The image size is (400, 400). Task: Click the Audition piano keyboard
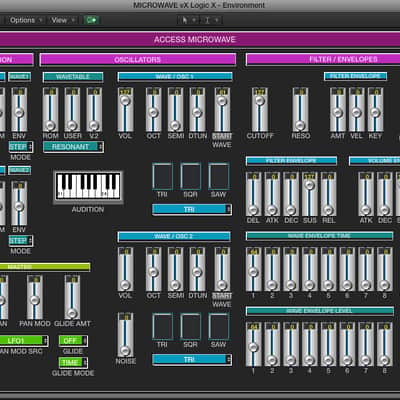[88, 186]
